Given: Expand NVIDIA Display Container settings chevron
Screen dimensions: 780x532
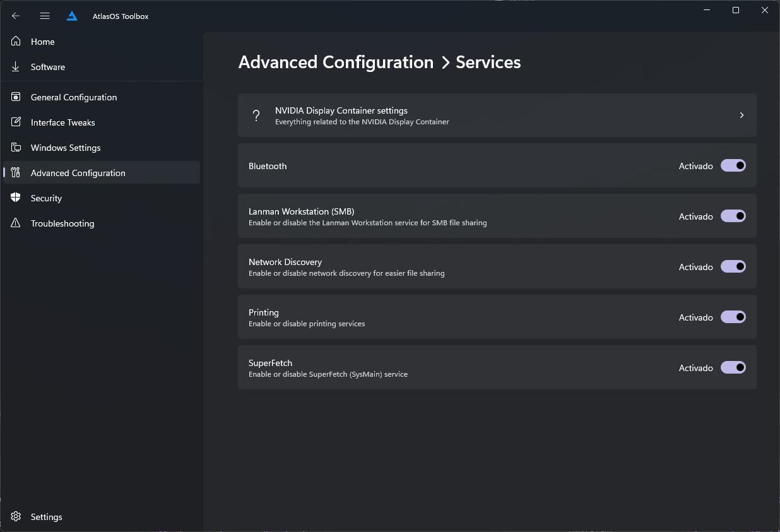Looking at the screenshot, I should (x=742, y=115).
